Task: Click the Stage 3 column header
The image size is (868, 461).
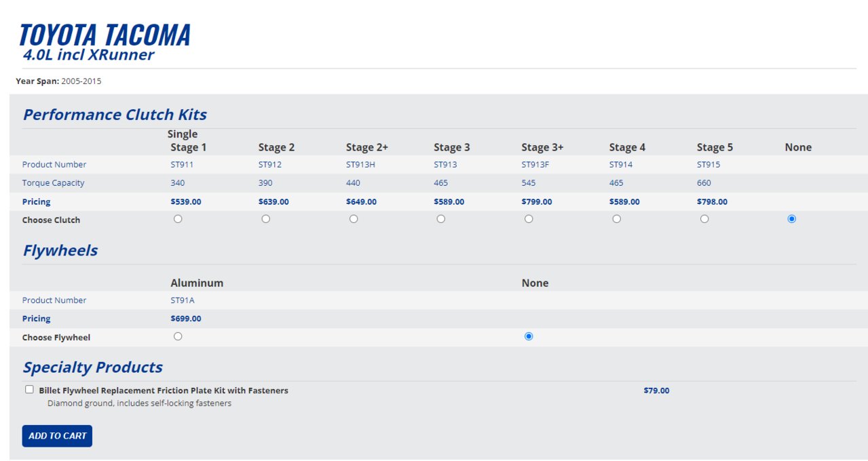Action: [x=452, y=147]
